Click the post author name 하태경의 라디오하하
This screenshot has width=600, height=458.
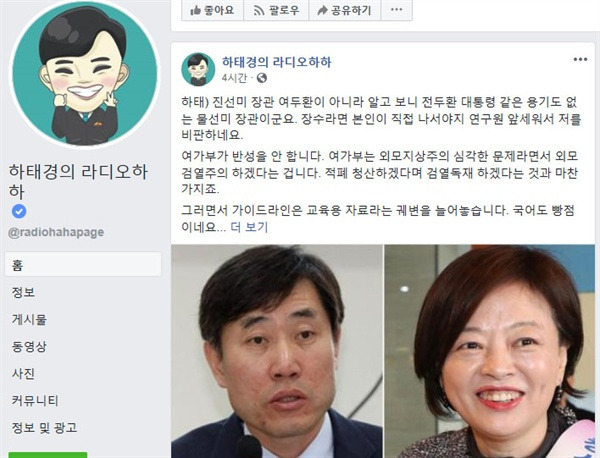click(x=277, y=62)
